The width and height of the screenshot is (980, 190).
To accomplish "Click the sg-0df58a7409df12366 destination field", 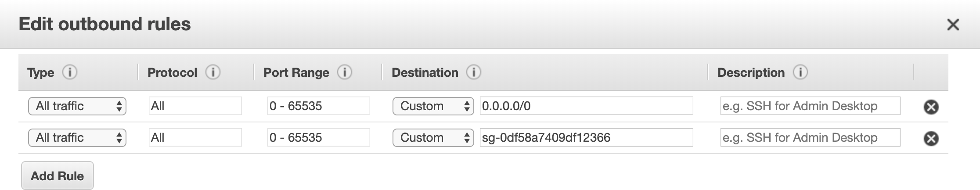I will pos(586,138).
